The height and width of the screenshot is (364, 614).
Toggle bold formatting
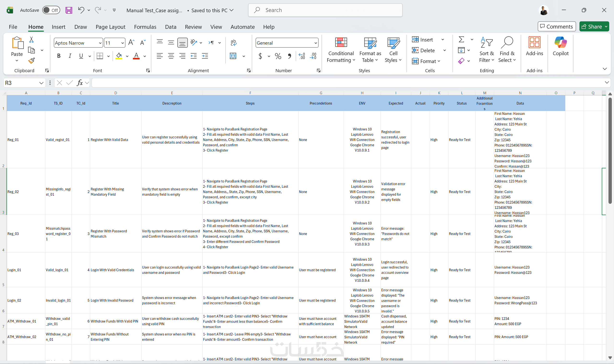pos(59,56)
